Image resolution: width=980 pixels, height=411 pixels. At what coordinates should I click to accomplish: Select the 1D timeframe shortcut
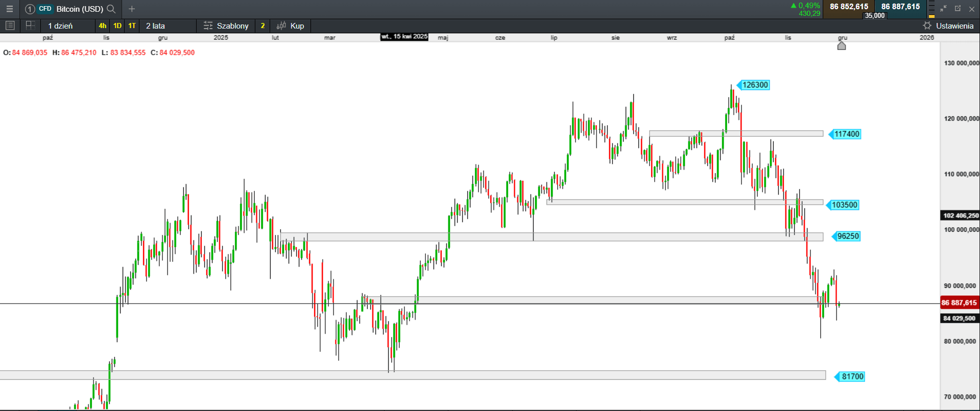(117, 26)
